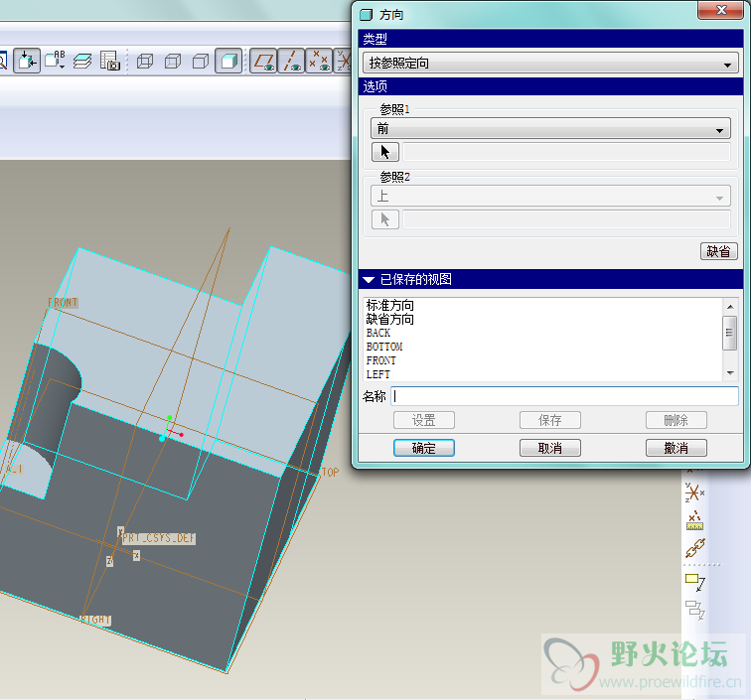Select 标准方向 in saved views list
Viewport: 751px width, 700px height.
click(389, 305)
